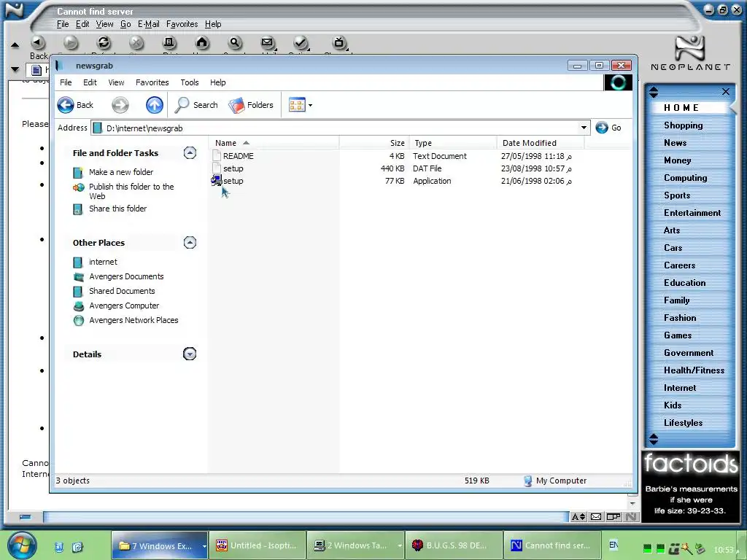Click NeoPlanet Print toolbar icon

point(169,43)
